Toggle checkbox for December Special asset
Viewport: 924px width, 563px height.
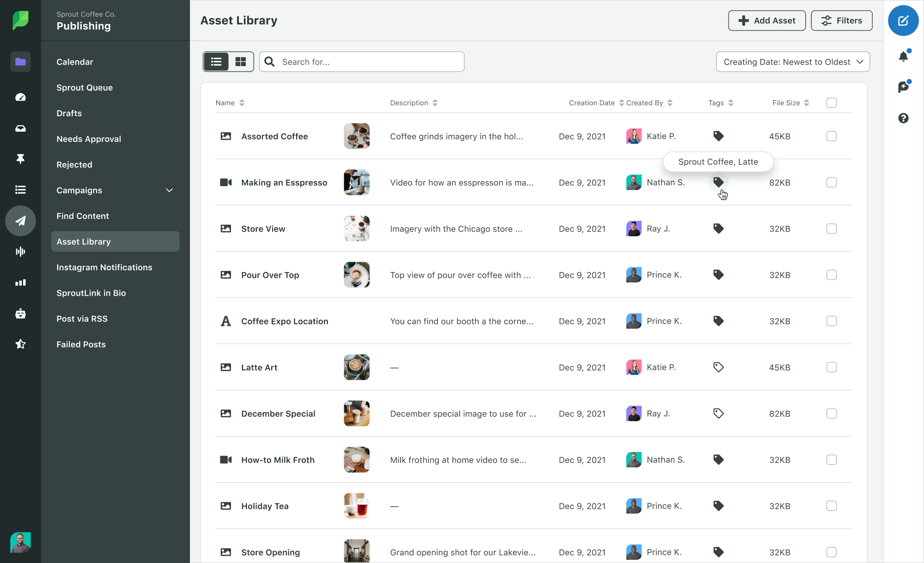click(832, 413)
